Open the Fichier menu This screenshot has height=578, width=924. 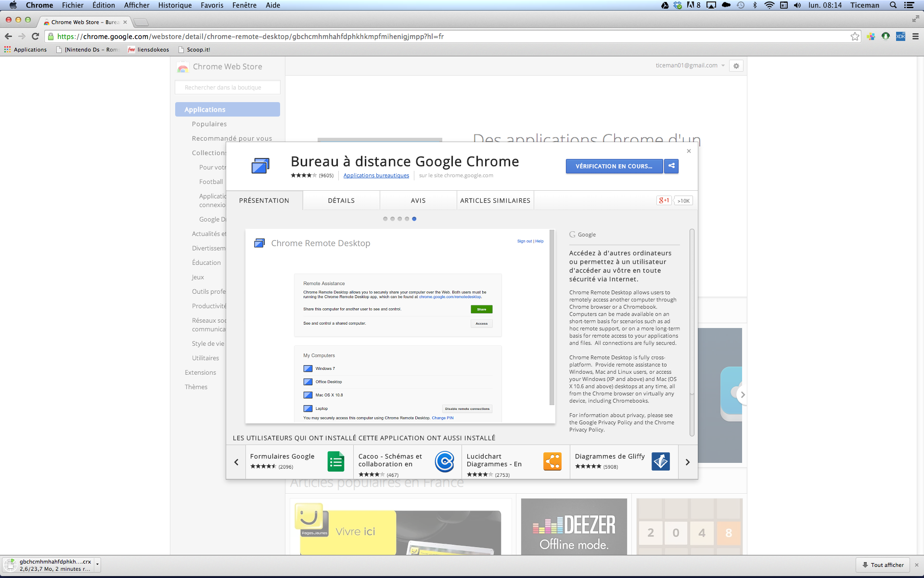point(73,5)
